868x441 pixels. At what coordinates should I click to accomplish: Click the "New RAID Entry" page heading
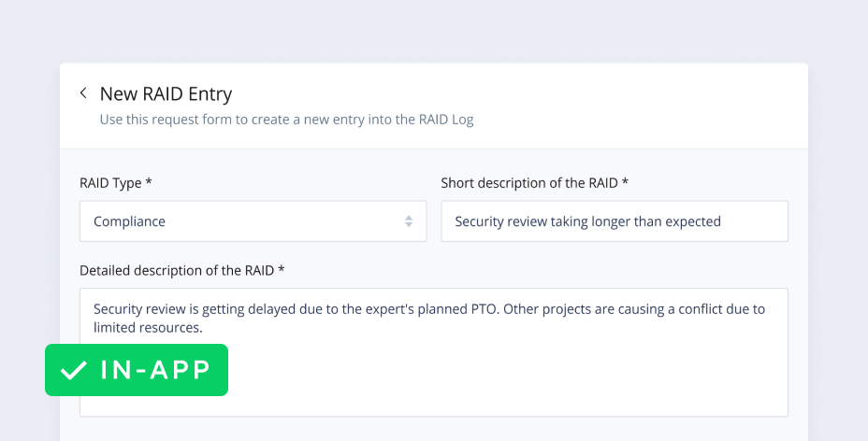coord(166,93)
